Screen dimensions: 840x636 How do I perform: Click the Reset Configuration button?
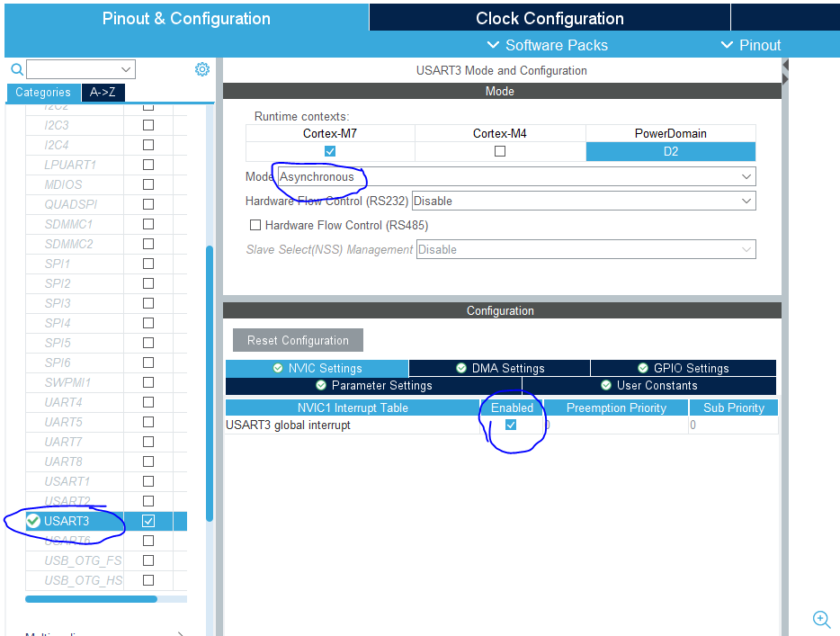tap(298, 340)
